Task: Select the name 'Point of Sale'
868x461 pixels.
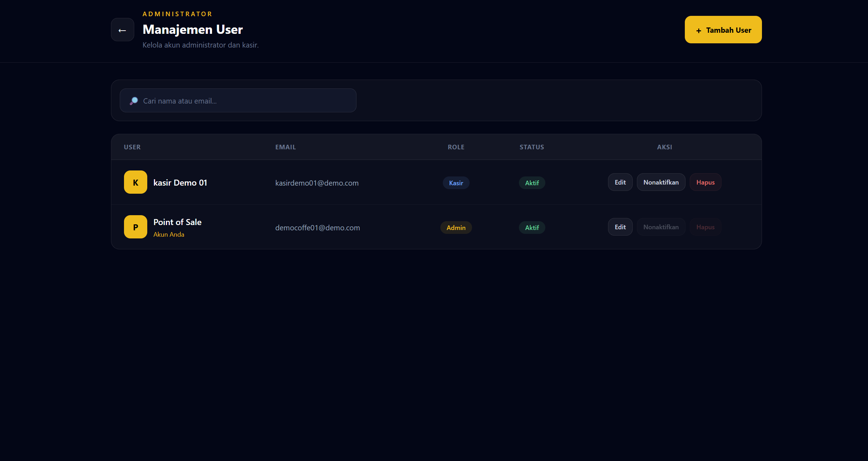Action: [178, 222]
